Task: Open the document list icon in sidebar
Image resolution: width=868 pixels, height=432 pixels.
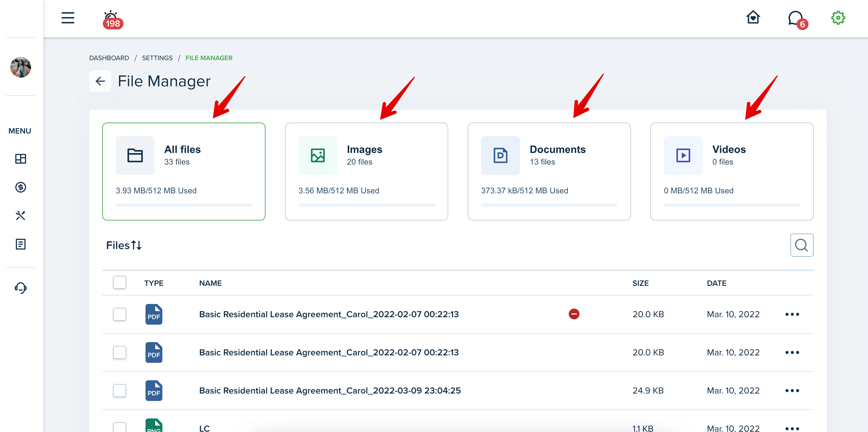Action: [x=21, y=244]
